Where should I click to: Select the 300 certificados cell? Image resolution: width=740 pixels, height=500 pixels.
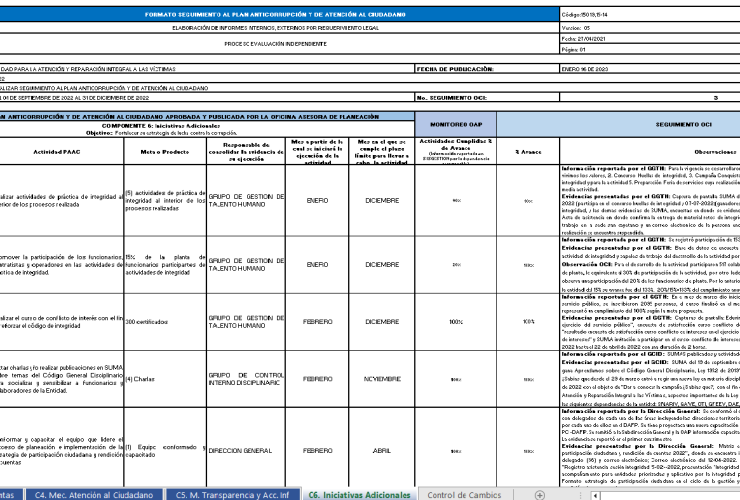point(165,322)
